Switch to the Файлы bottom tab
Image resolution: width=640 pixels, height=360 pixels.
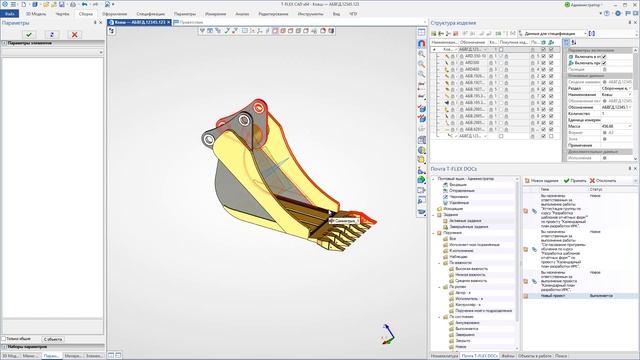click(x=508, y=356)
